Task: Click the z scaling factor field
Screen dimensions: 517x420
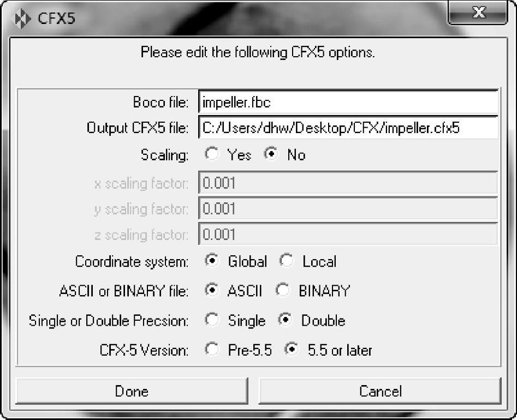Action: point(348,234)
